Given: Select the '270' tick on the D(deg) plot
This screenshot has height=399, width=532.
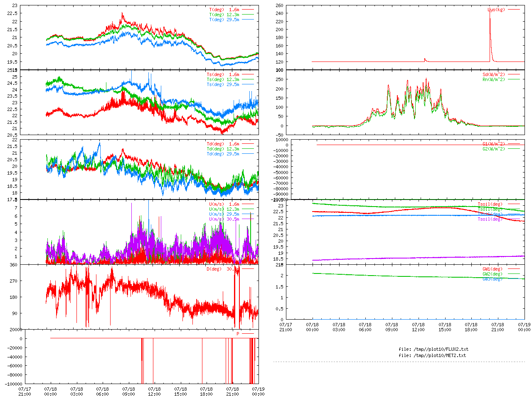Looking at the screenshot, I should [14, 281].
